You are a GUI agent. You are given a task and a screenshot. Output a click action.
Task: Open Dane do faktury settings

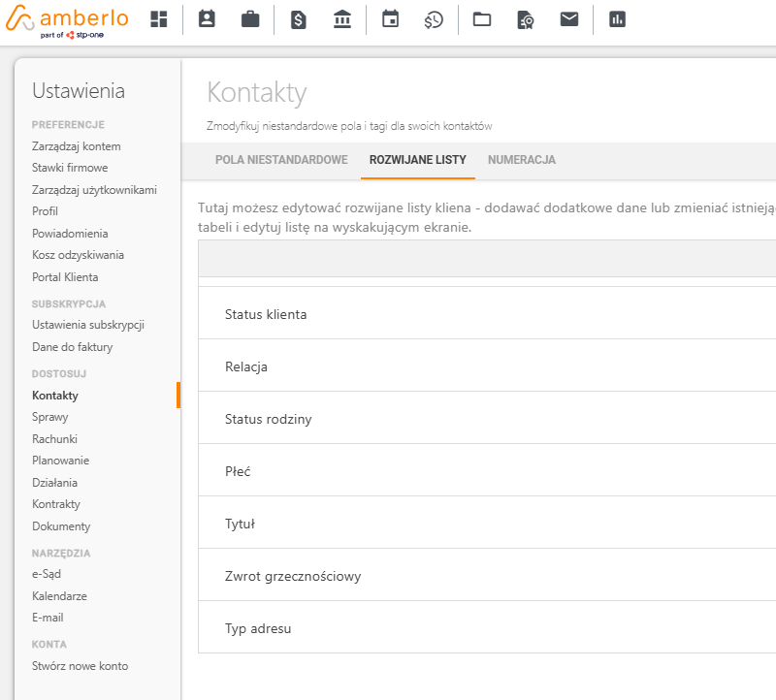click(73, 347)
